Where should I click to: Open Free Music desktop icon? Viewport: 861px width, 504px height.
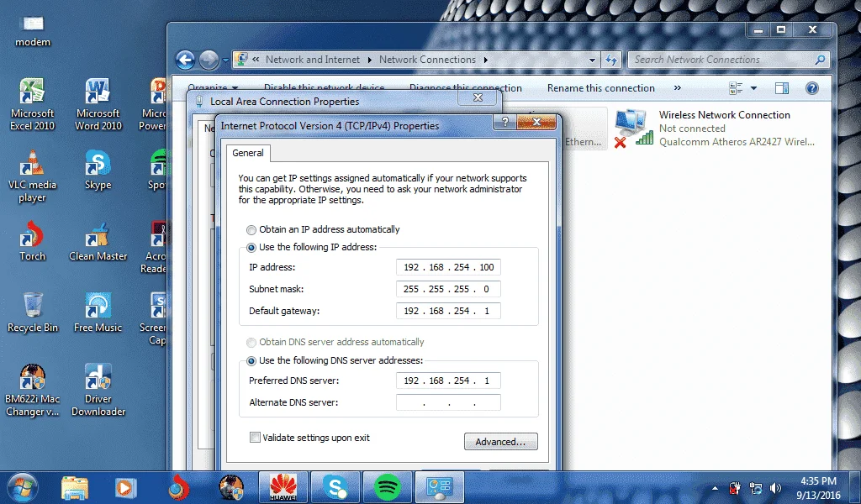pos(98,312)
